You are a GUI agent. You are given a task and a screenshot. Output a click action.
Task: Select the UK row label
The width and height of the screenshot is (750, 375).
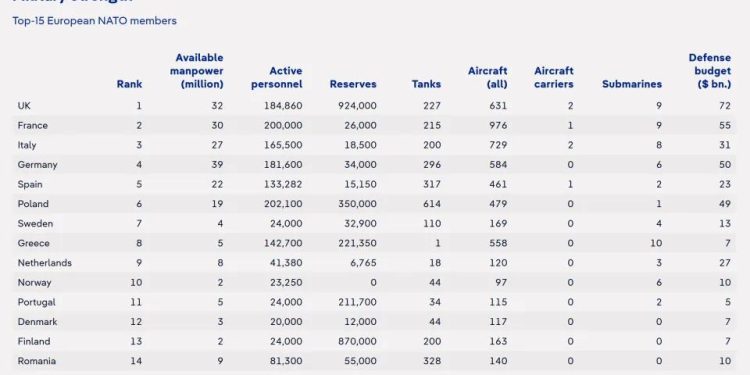point(24,106)
